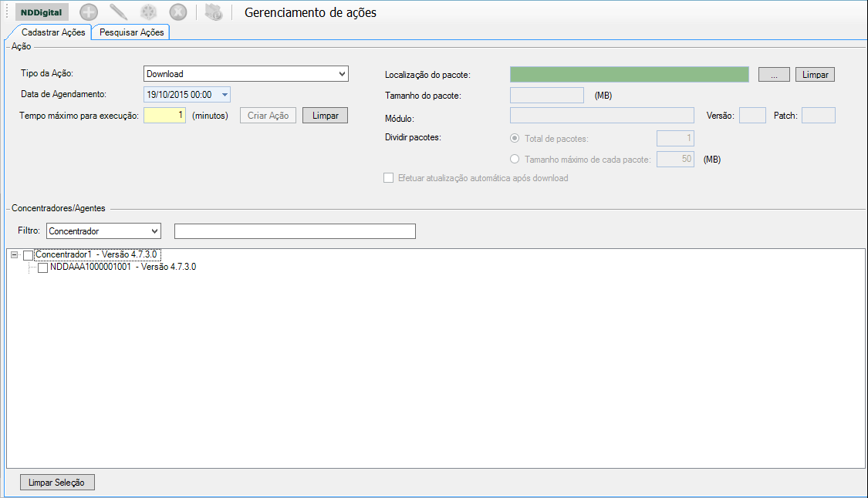Switch to the Pesquisar Ações tab
This screenshot has width=868, height=498.
pyautogui.click(x=130, y=32)
